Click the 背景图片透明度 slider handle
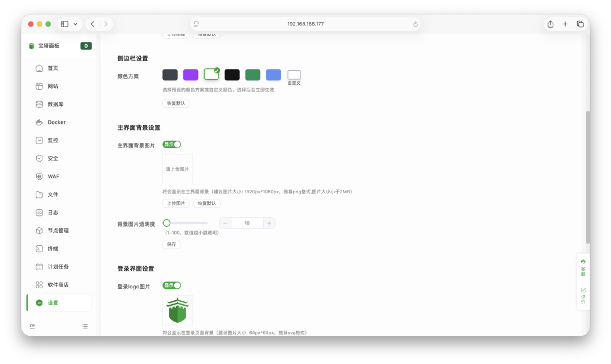Image resolution: width=611 pixels, height=364 pixels. coord(167,223)
